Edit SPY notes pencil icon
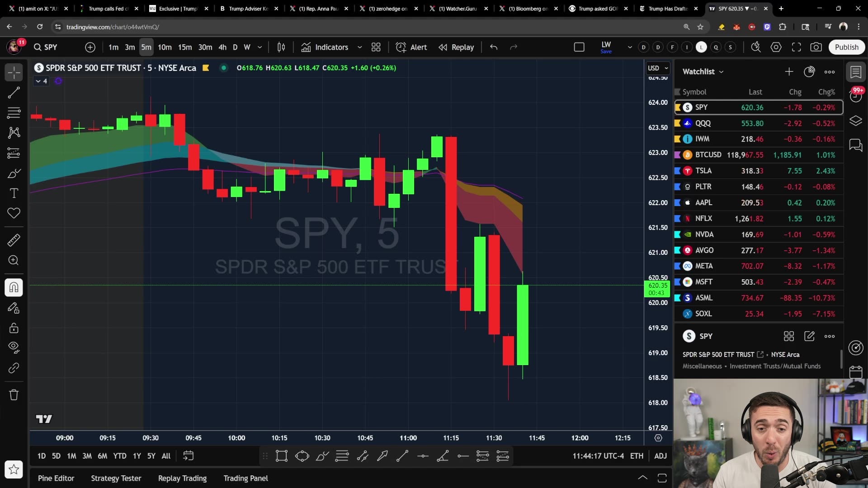The image size is (868, 488). [809, 336]
